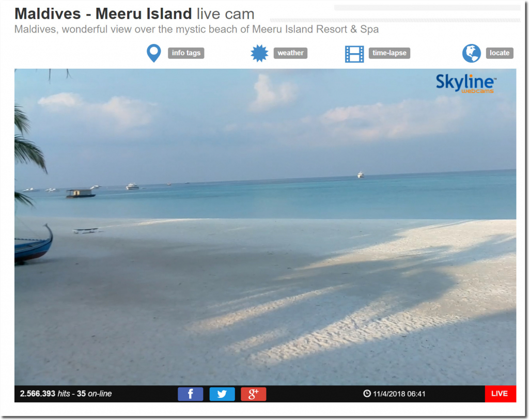Open the time-lapse label button
This screenshot has height=420, width=529.
pos(389,53)
